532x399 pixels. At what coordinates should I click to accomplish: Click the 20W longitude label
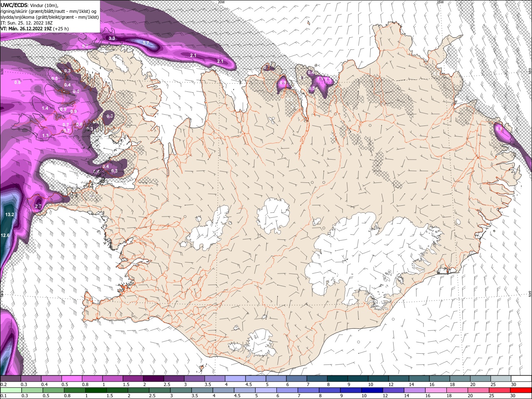coord(221,2)
